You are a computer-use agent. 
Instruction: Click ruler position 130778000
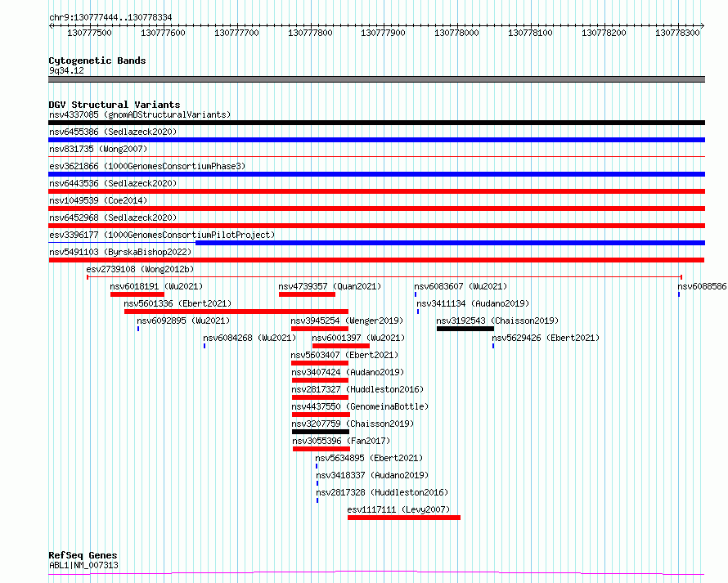[457, 33]
